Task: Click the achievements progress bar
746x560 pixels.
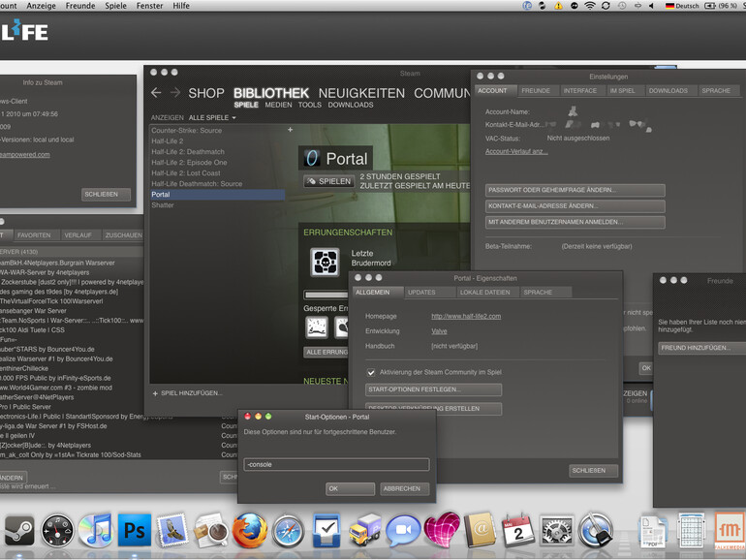Action: (x=326, y=295)
